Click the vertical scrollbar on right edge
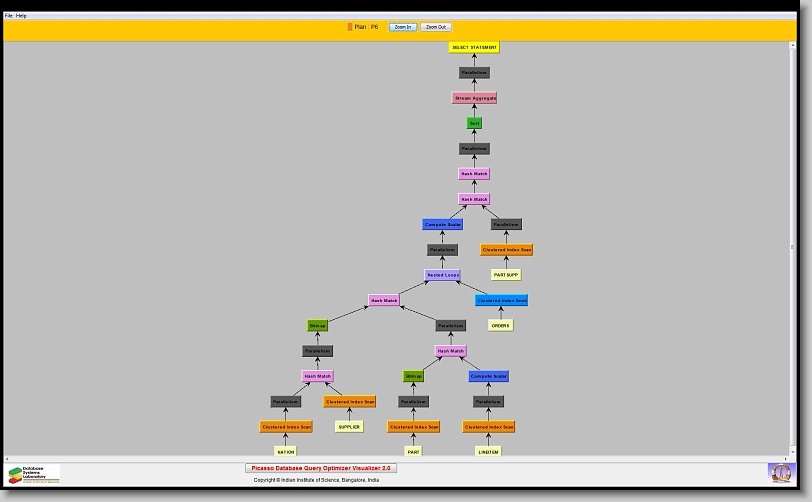The width and height of the screenshot is (812, 502). 794,245
